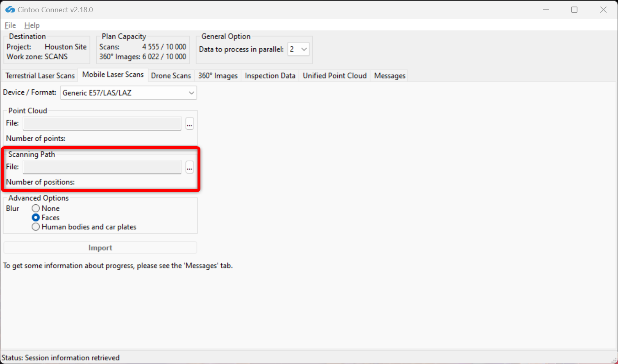Open the File menu

[x=10, y=25]
